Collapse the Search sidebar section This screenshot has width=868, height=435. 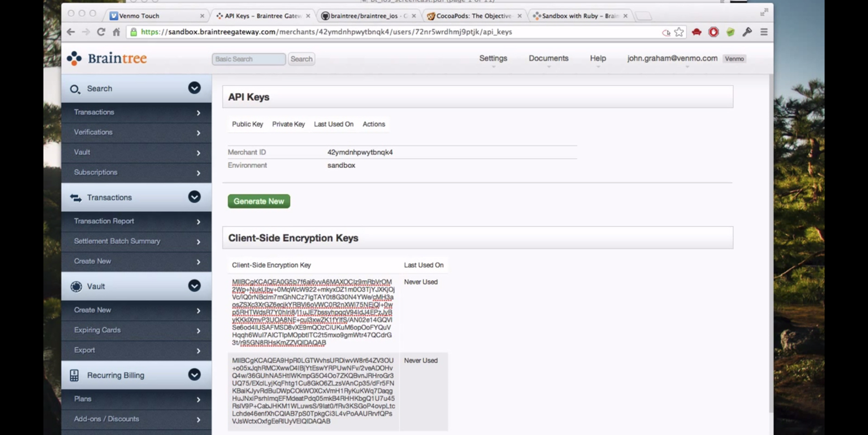click(x=194, y=88)
